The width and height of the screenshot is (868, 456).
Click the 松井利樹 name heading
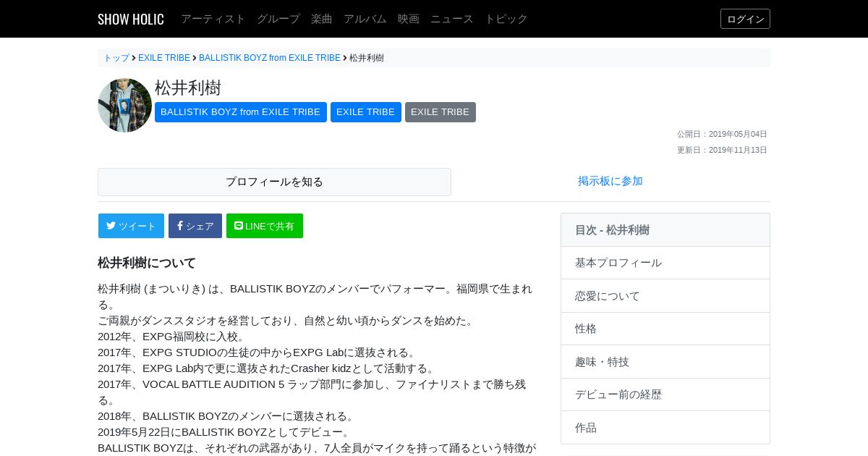coord(188,88)
